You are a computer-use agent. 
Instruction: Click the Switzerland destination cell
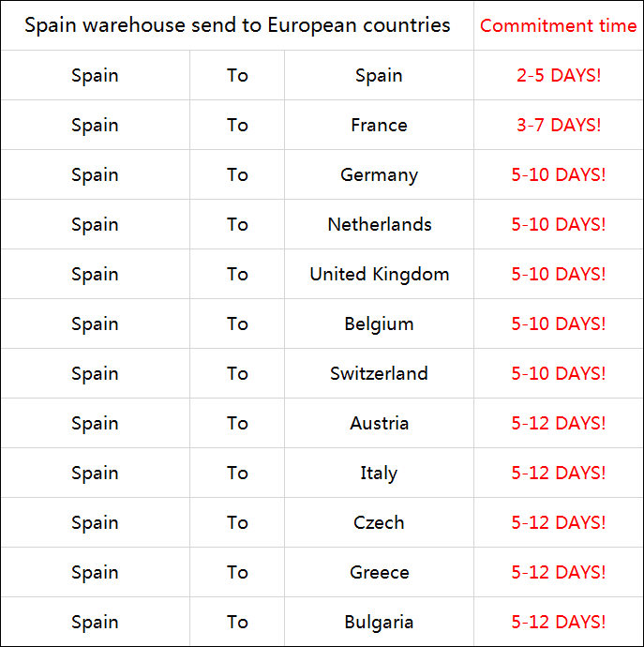tap(379, 373)
